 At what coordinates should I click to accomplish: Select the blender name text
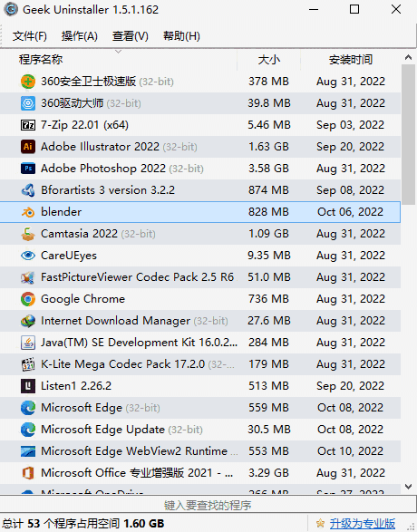click(x=61, y=212)
